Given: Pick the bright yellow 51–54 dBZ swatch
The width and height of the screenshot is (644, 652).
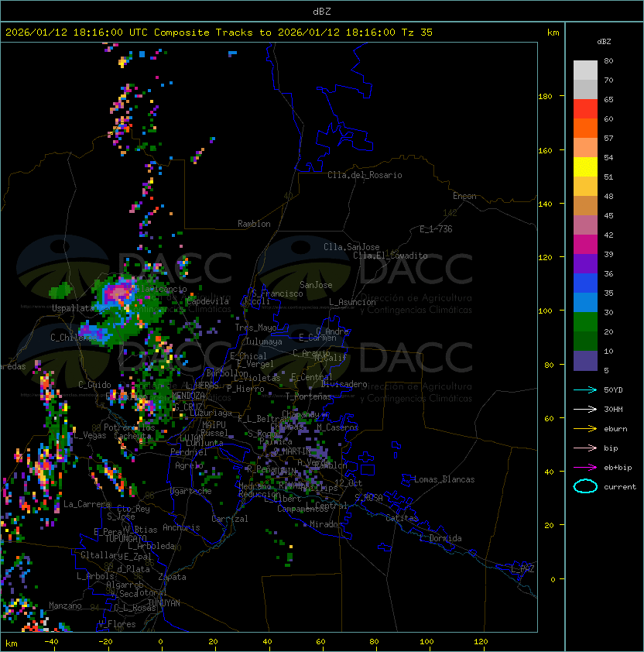Looking at the screenshot, I should point(585,166).
